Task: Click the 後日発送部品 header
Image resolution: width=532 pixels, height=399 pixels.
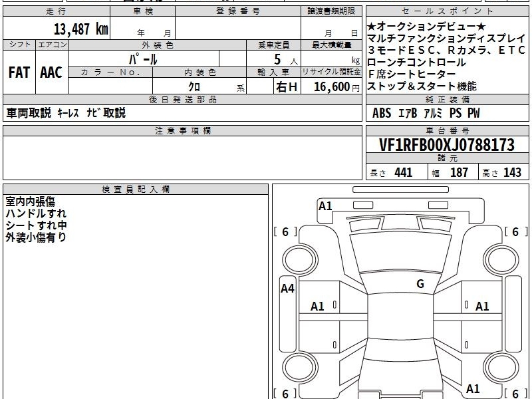Action: pyautogui.click(x=182, y=99)
